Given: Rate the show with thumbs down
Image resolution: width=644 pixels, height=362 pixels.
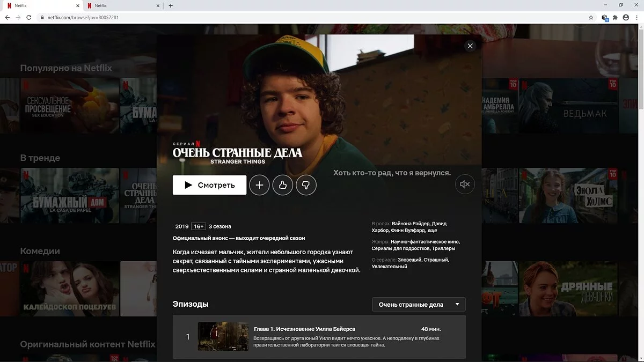Looking at the screenshot, I should tap(306, 185).
